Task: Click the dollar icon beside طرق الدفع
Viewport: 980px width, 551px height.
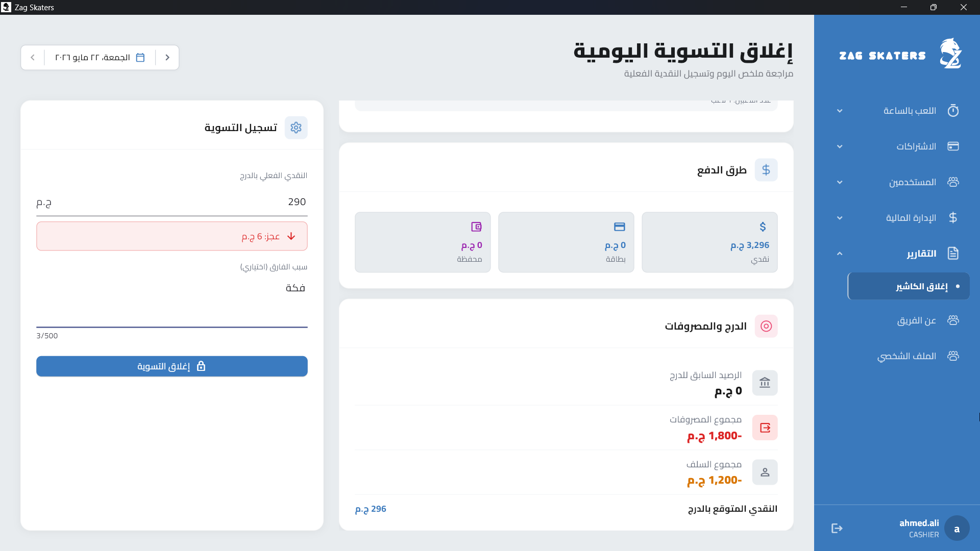Action: [x=766, y=170]
